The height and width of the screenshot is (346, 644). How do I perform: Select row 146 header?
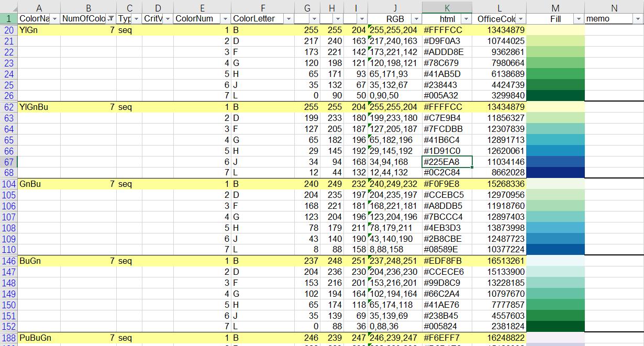coord(9,261)
